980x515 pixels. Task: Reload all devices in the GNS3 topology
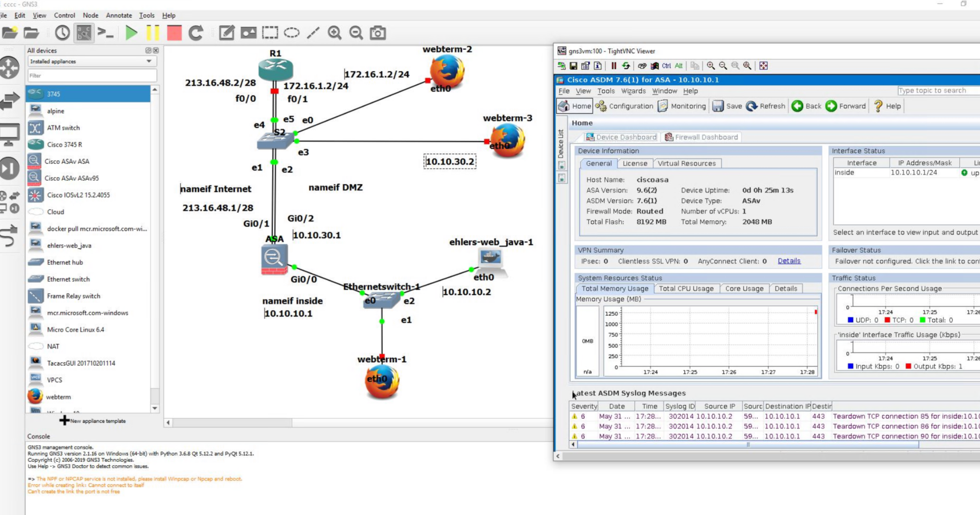click(x=196, y=33)
